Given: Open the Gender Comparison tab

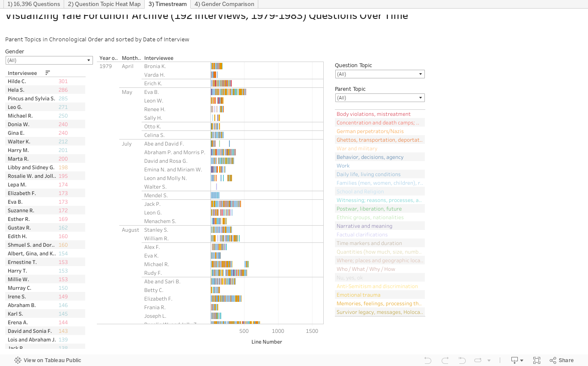Looking at the screenshot, I should tap(224, 4).
